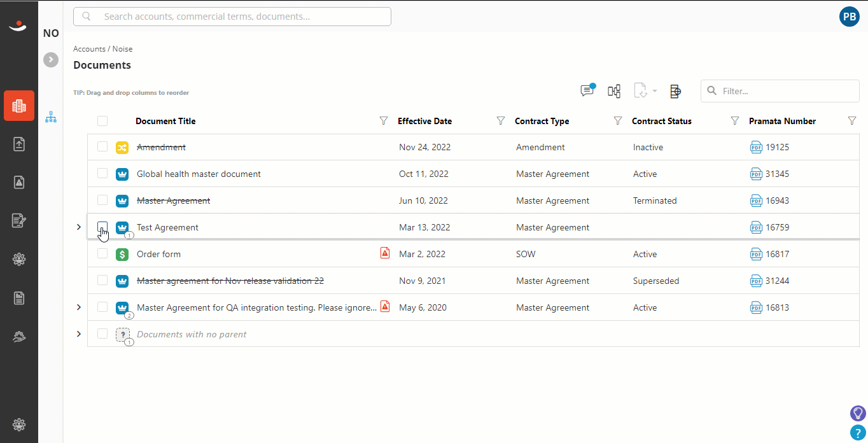Screen dimensions: 868x443
Task: Expand the sidebar with the arrow button
Action: pyautogui.click(x=51, y=60)
